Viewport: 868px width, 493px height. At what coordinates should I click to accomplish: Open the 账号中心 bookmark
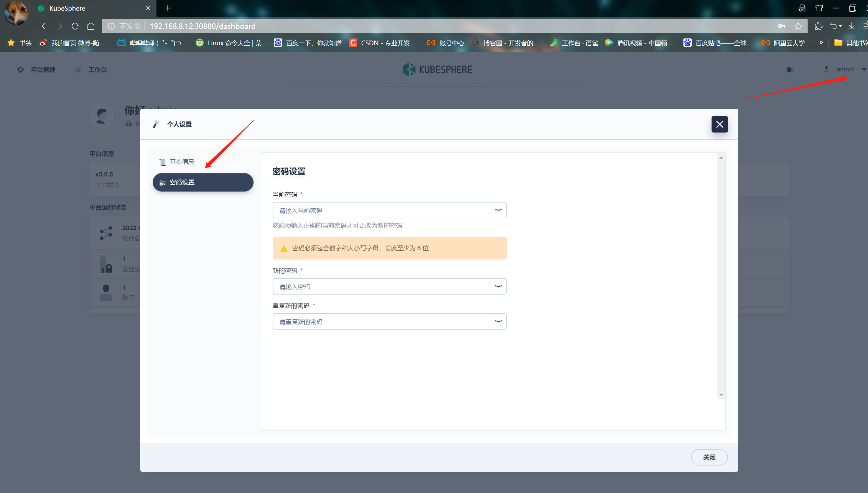point(445,43)
